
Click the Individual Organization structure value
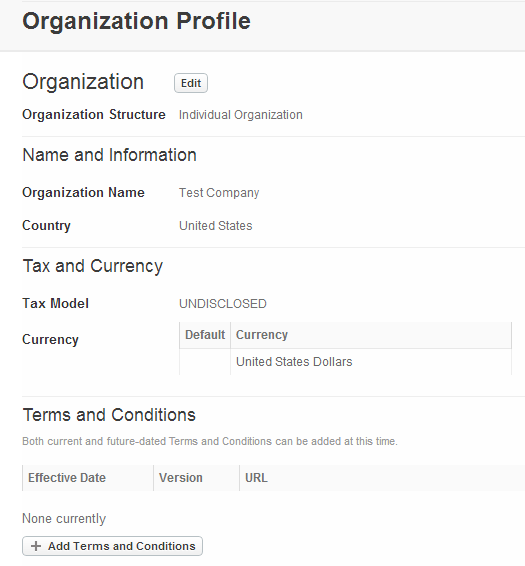(x=241, y=115)
